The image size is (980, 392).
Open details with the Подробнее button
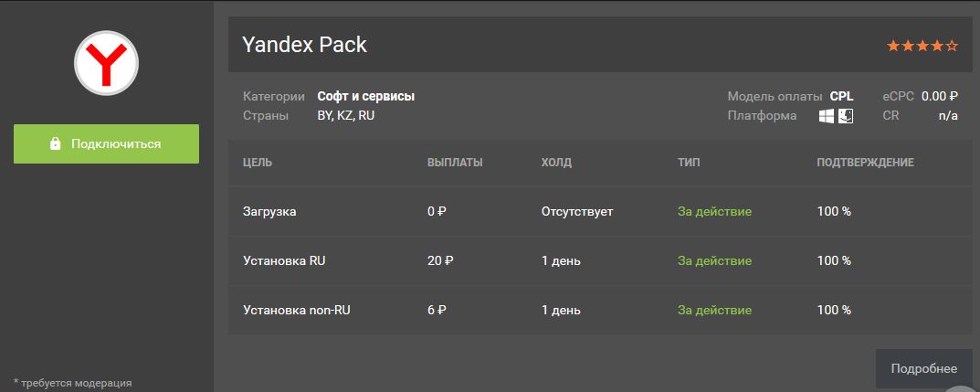(923, 368)
